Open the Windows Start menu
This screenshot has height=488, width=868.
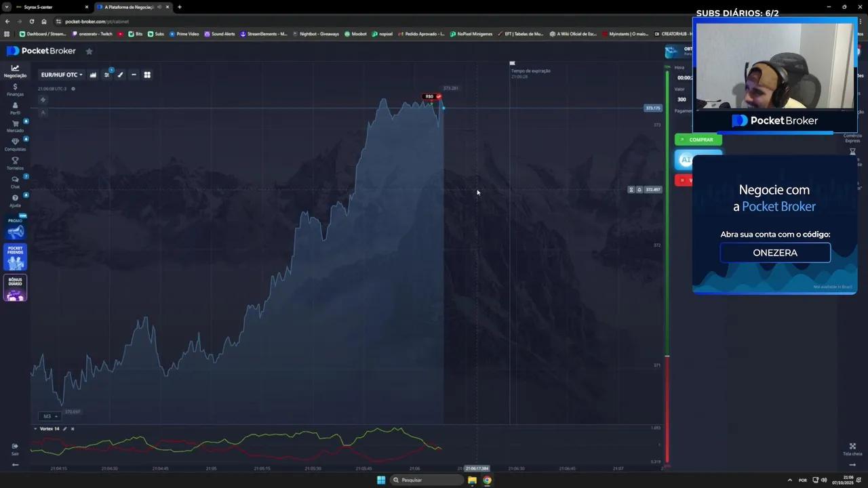(x=381, y=480)
